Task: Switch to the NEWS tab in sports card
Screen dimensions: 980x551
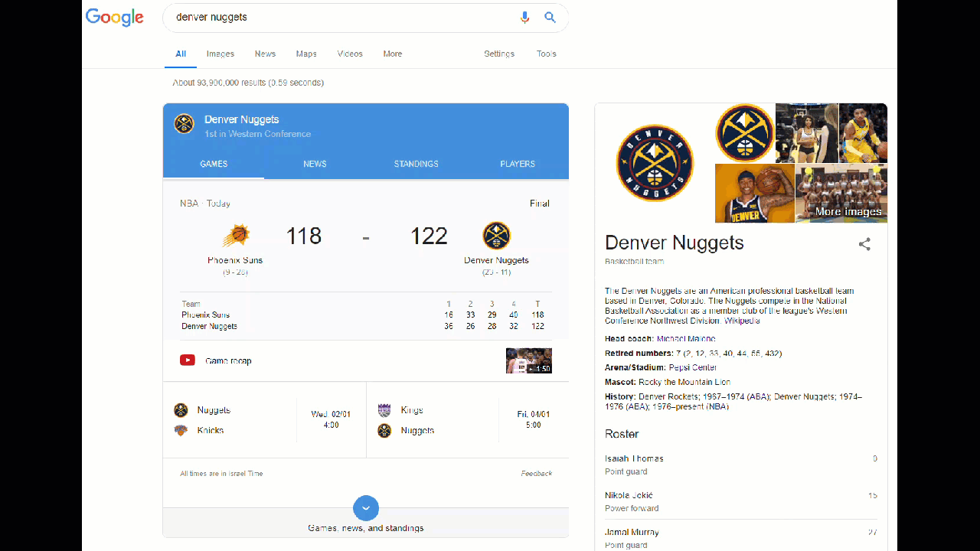Action: [x=315, y=164]
